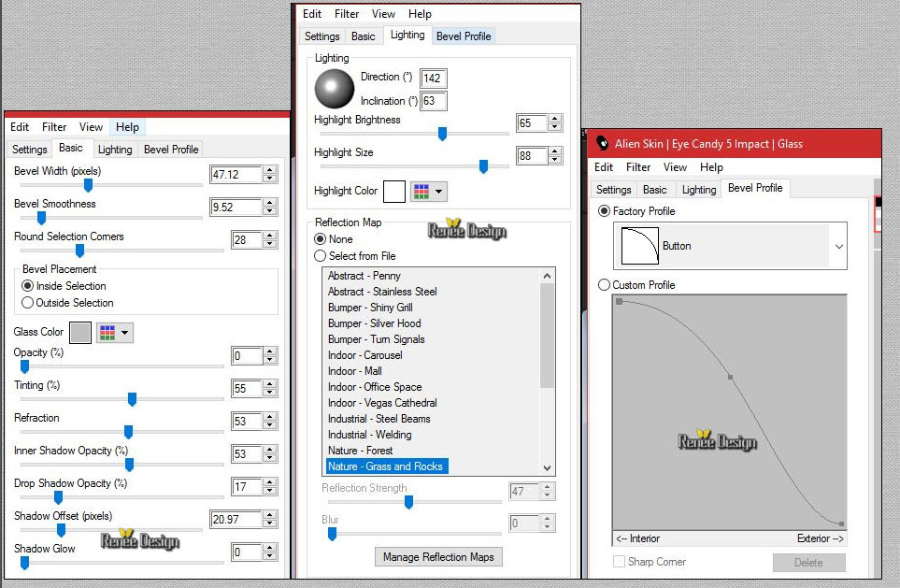Screen dimensions: 900x588
Task: Click the lighting direction sphere preview
Action: [335, 89]
